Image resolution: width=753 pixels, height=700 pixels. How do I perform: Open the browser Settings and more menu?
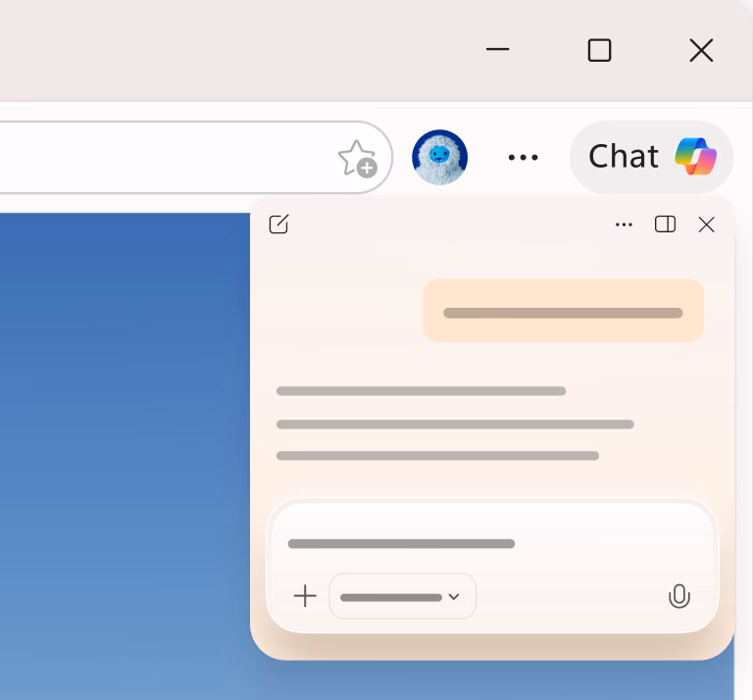click(x=523, y=157)
